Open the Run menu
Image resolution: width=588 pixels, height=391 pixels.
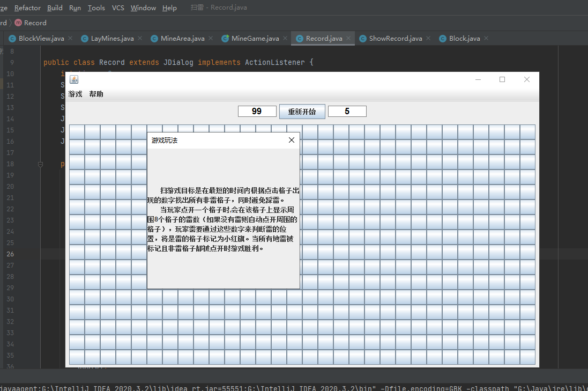pyautogui.click(x=75, y=8)
